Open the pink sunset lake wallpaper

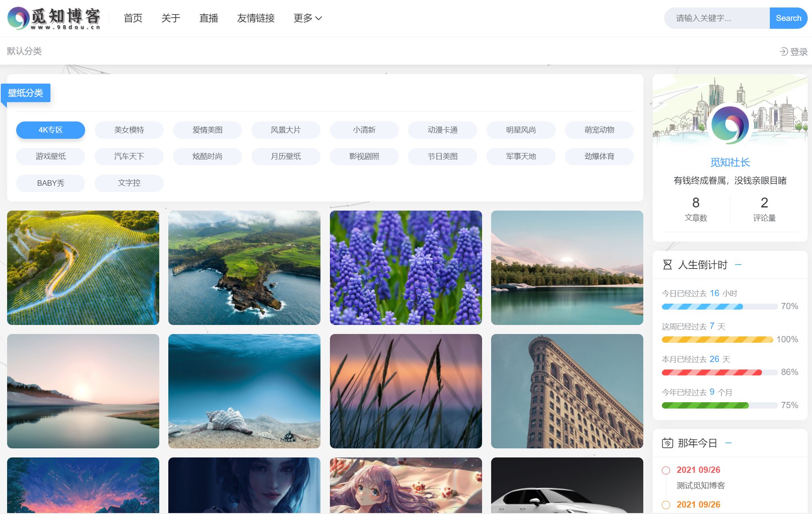point(83,391)
